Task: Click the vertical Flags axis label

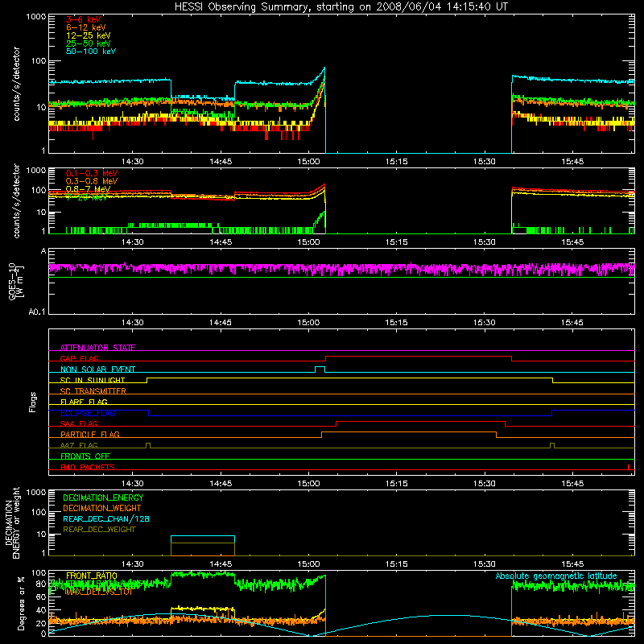Action: coord(32,402)
